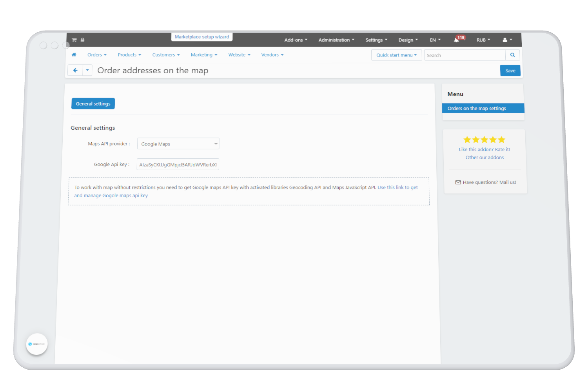Open the RUB currency selector

point(483,40)
